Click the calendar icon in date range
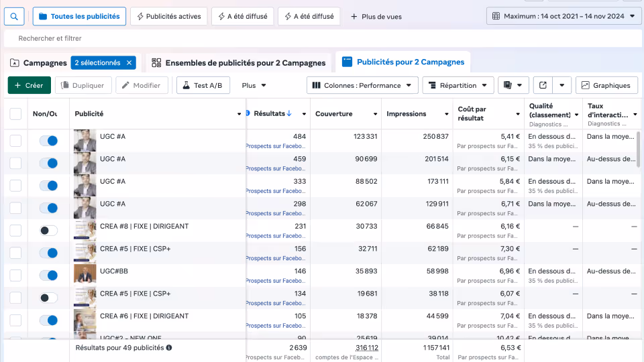 click(x=496, y=16)
